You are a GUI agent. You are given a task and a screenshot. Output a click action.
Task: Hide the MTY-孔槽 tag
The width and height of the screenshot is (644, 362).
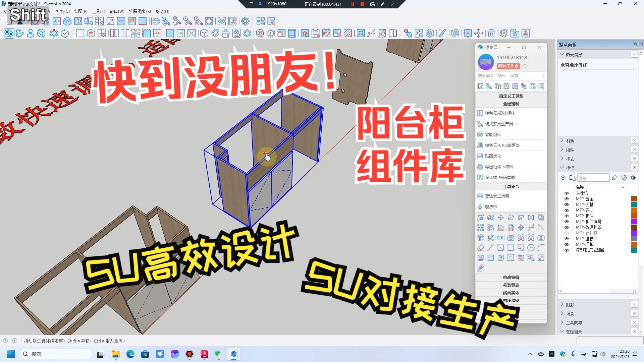click(x=567, y=204)
